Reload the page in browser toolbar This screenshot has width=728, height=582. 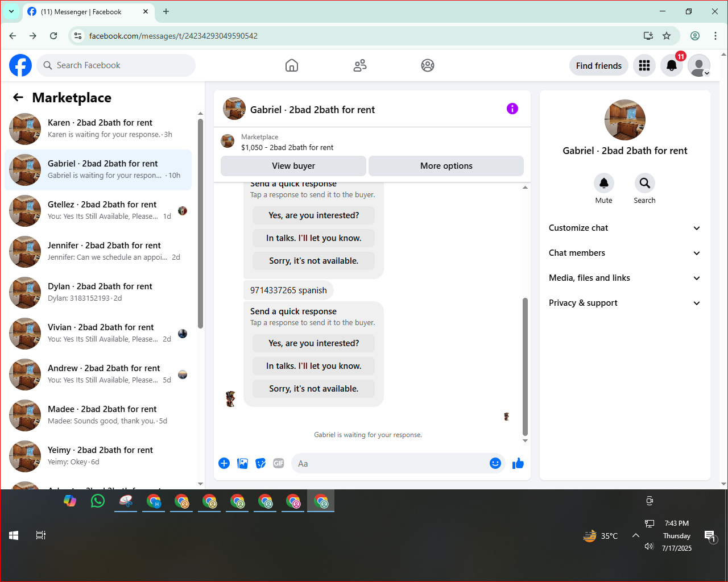pyautogui.click(x=53, y=36)
